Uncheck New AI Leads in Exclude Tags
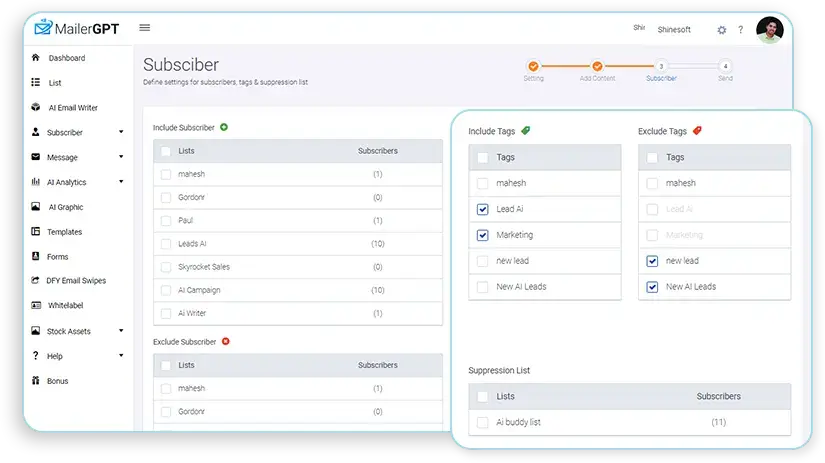The image size is (825, 463). coord(652,287)
